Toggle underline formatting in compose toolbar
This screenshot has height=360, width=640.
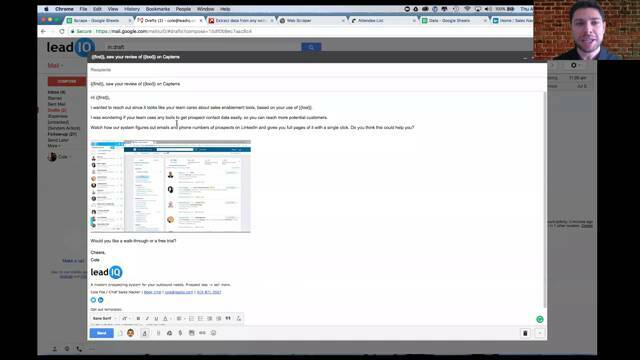(156, 318)
